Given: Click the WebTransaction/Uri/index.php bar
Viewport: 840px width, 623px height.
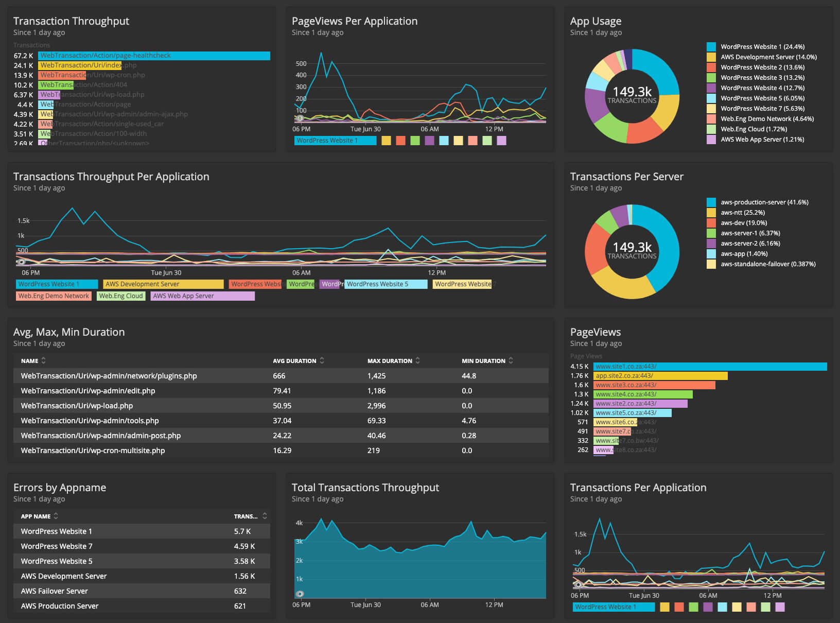Looking at the screenshot, I should click(80, 65).
